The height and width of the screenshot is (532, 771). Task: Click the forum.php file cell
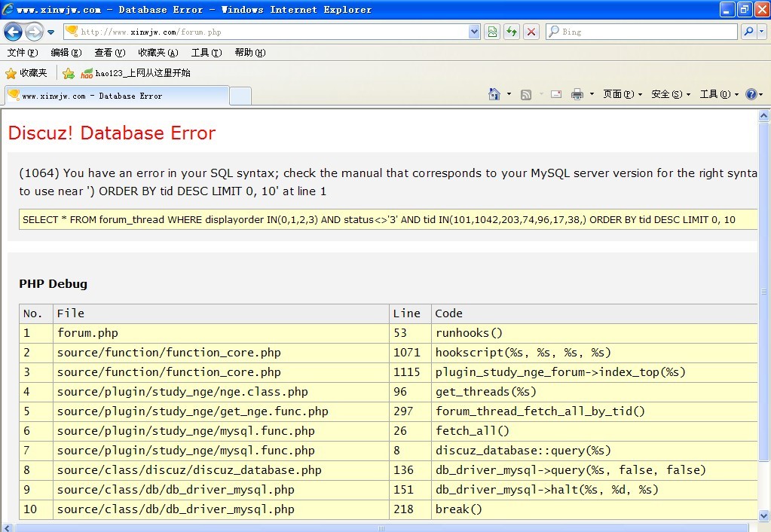(x=221, y=333)
